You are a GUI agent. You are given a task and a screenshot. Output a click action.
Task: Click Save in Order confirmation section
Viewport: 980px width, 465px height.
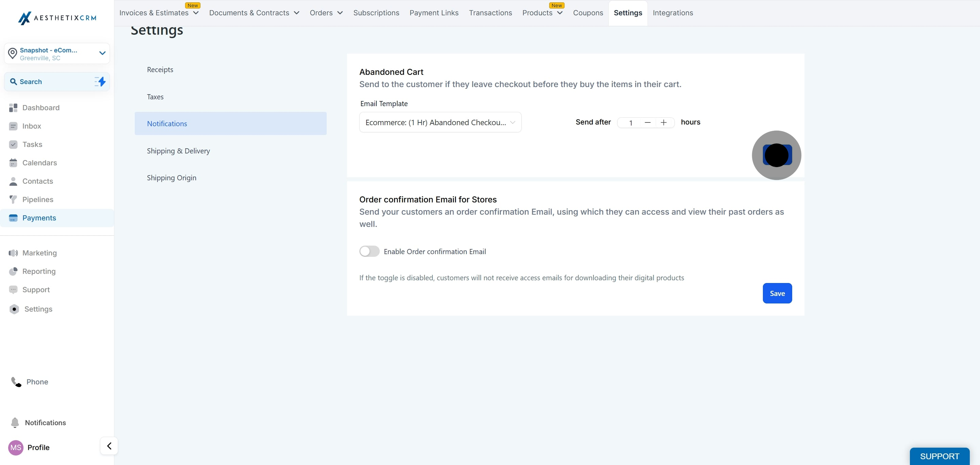pos(777,294)
